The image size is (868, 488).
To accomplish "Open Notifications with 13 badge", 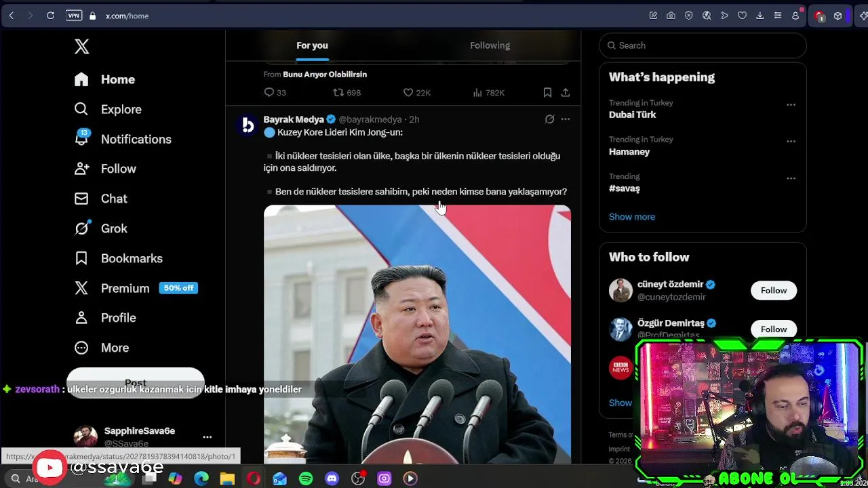I will click(123, 139).
